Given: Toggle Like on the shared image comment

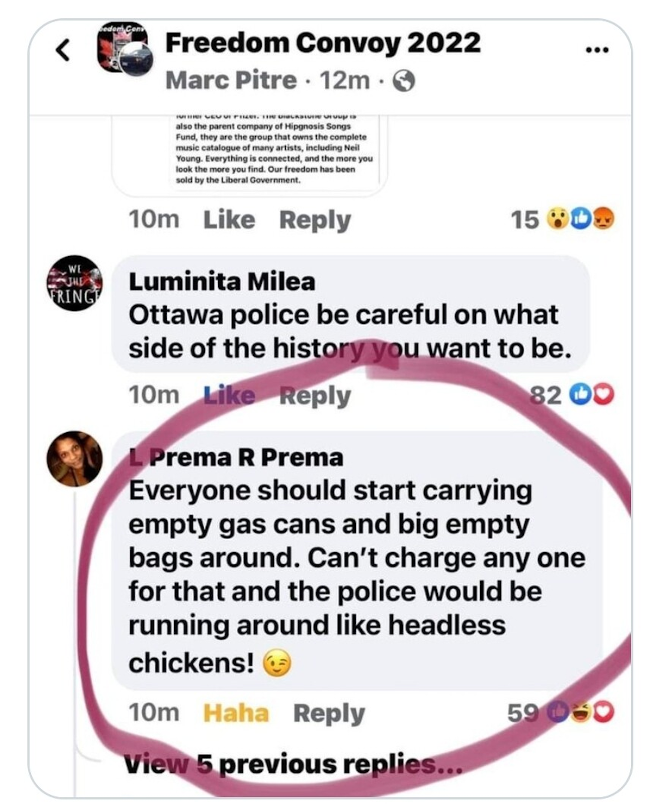Looking at the screenshot, I should 229,220.
